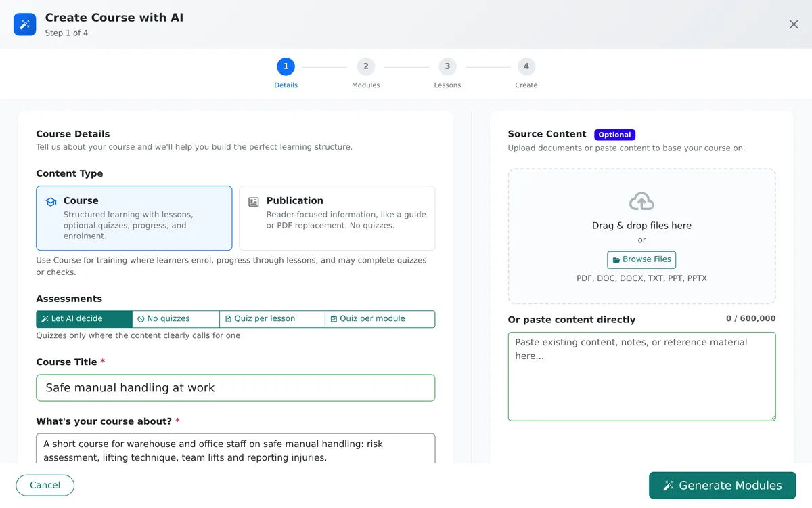Choose No quizzes option
812x508 pixels.
tap(176, 319)
